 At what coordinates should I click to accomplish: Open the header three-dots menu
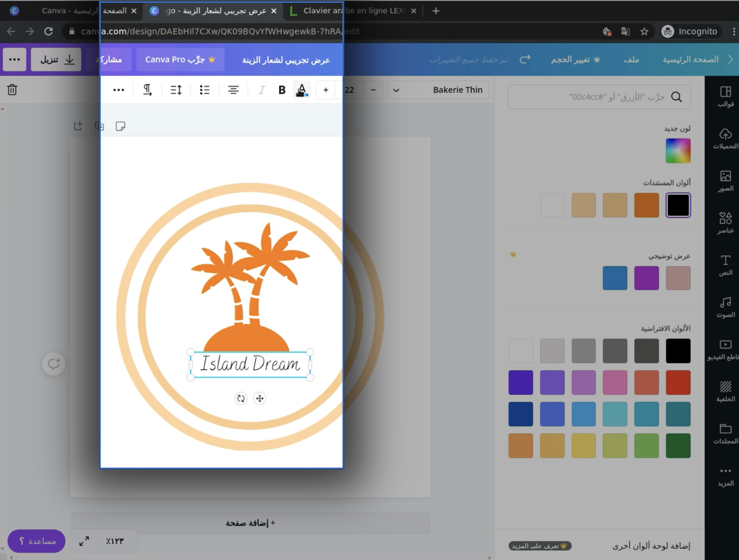pos(14,60)
